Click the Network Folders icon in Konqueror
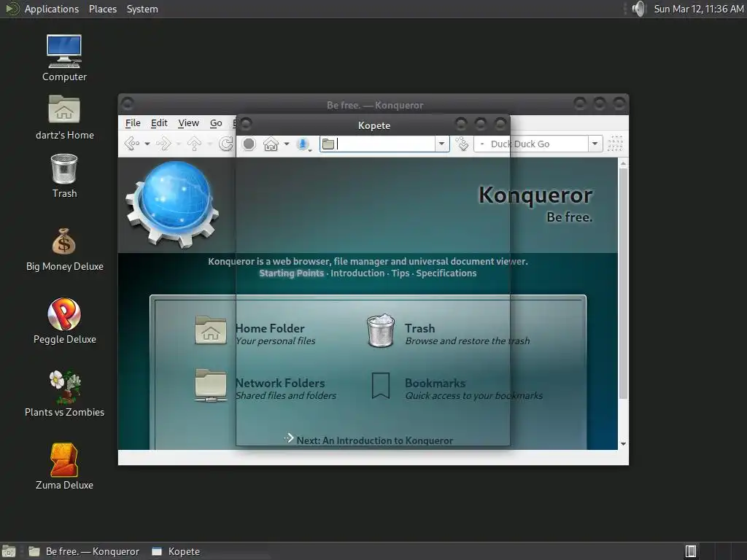747x560 pixels. point(211,385)
